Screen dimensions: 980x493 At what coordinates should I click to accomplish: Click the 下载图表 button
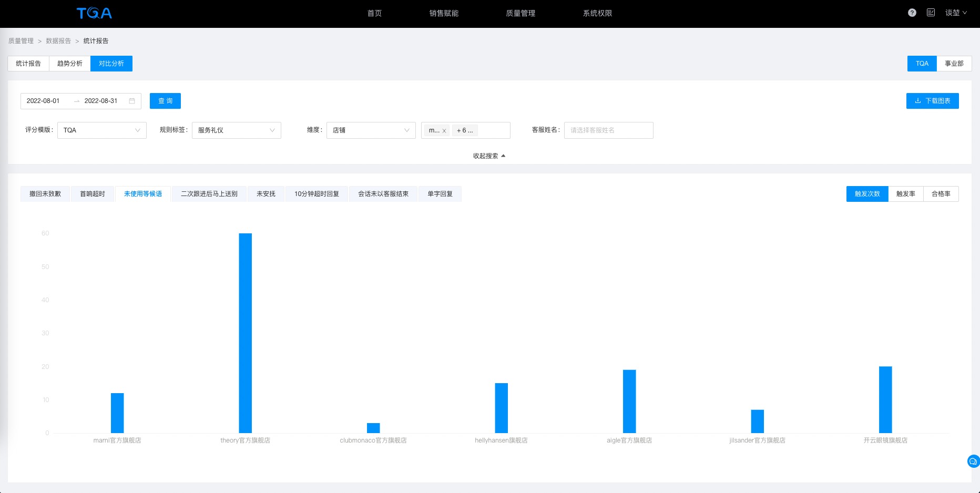coord(933,101)
